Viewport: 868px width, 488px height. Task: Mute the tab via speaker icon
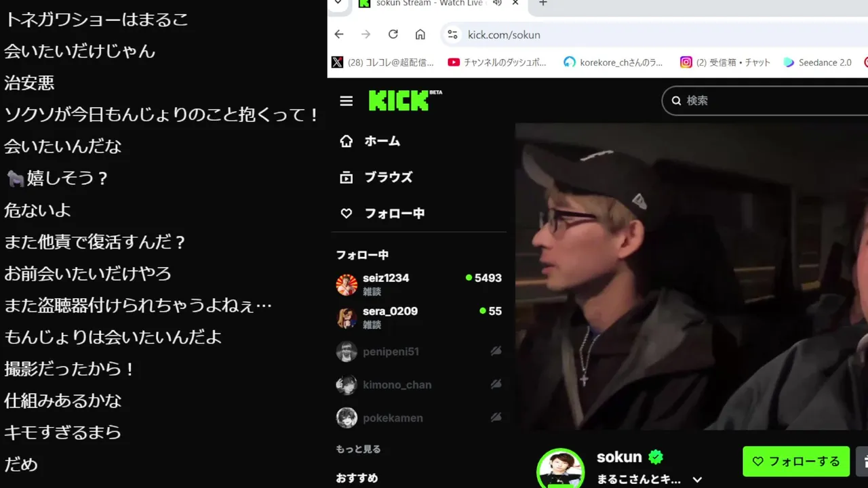coord(497,3)
